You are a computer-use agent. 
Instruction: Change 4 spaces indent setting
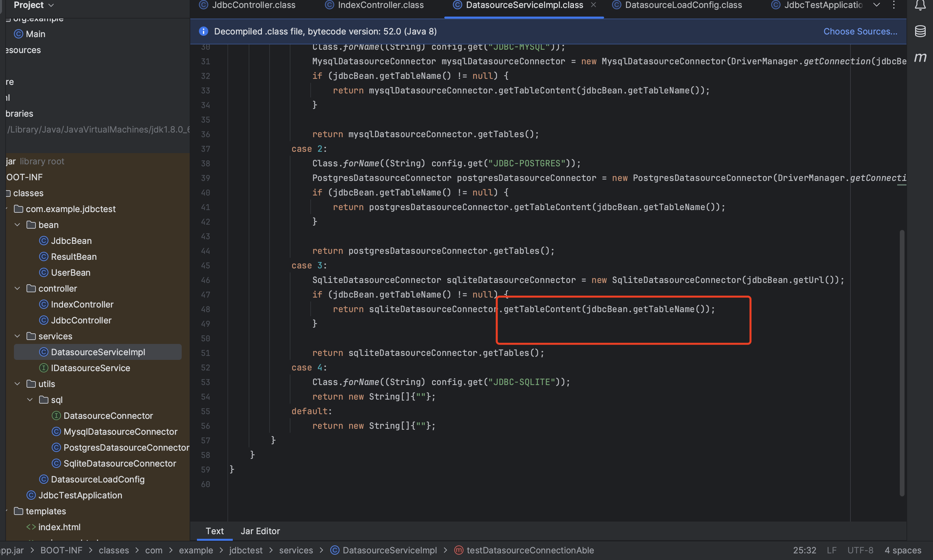(903, 550)
